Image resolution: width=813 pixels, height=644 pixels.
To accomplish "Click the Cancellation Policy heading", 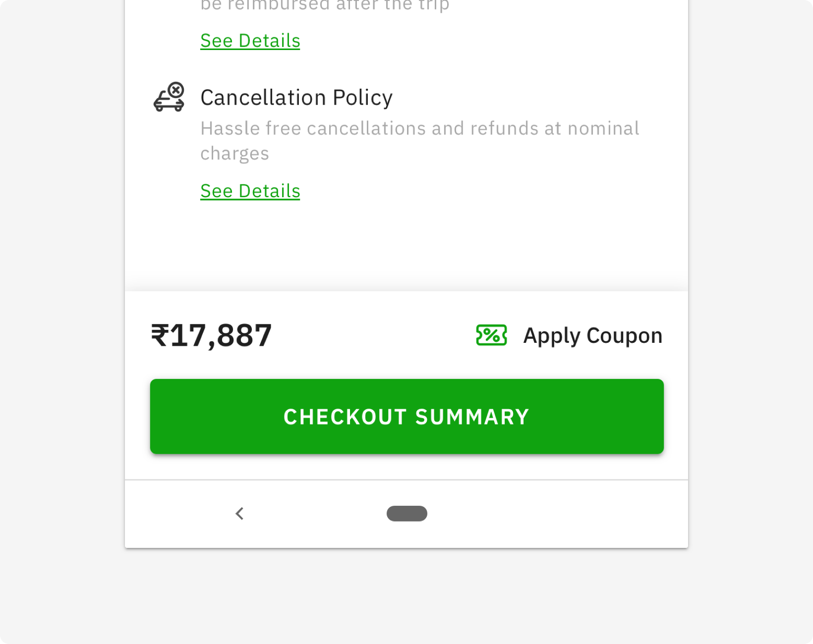I will pos(296,98).
